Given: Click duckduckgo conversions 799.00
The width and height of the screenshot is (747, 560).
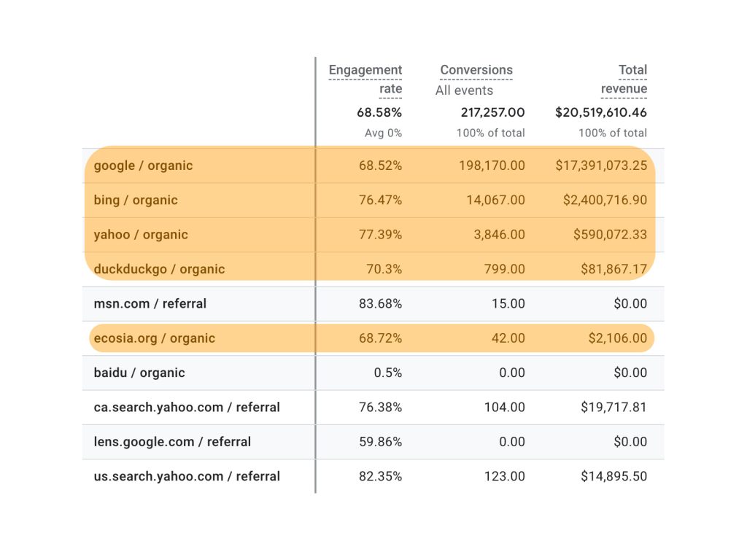Looking at the screenshot, I should pyautogui.click(x=505, y=269).
